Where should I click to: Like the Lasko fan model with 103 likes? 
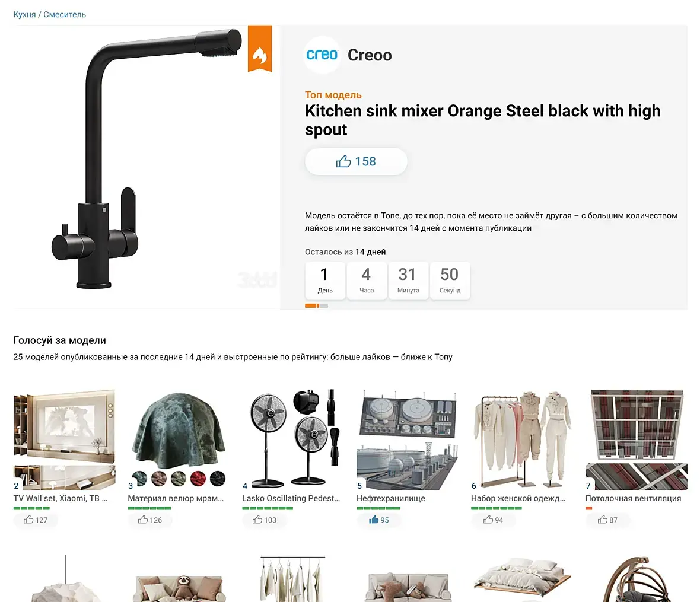click(x=265, y=520)
